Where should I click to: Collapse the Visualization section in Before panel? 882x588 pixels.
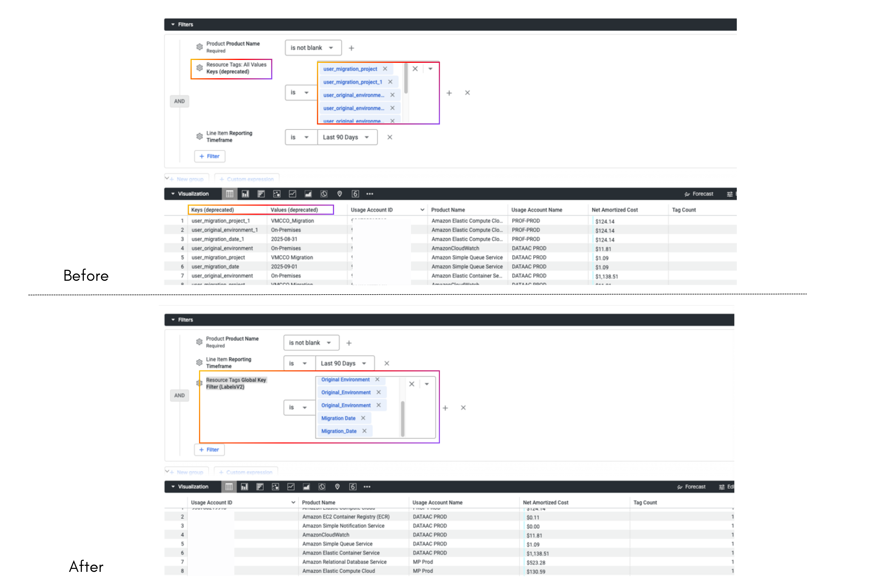coord(173,194)
